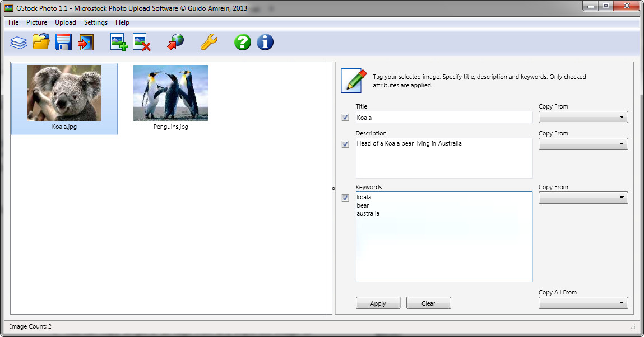Viewport: 644px width, 337px height.
Task: Click the keyword 'bear' in the list
Action: coord(363,205)
